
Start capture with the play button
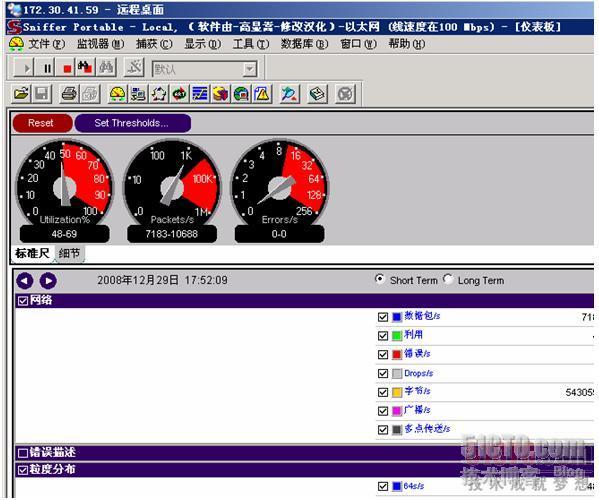pyautogui.click(x=24, y=68)
